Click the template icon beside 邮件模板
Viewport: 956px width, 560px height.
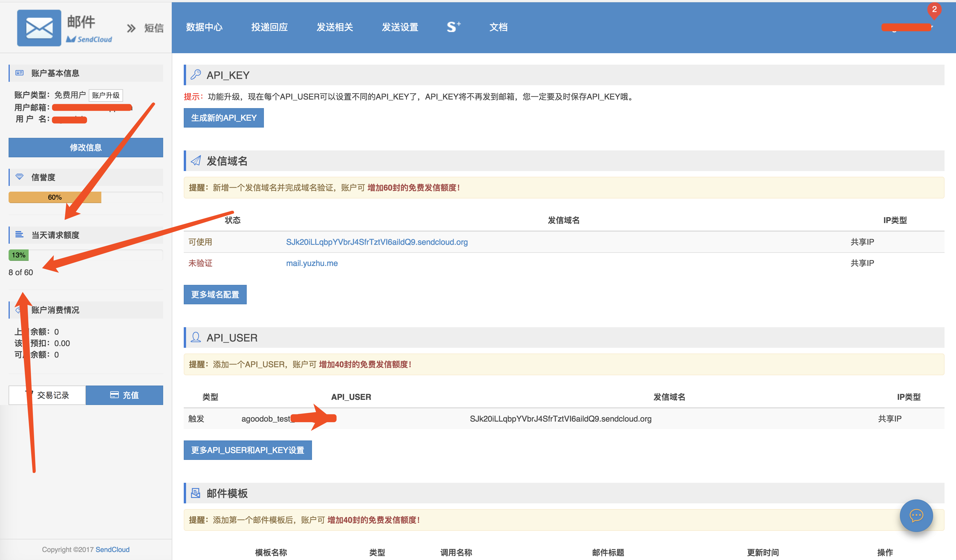tap(196, 493)
